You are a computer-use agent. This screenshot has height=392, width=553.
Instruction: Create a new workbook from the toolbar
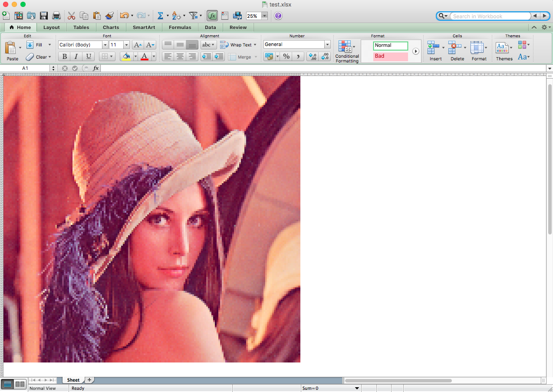pos(6,16)
